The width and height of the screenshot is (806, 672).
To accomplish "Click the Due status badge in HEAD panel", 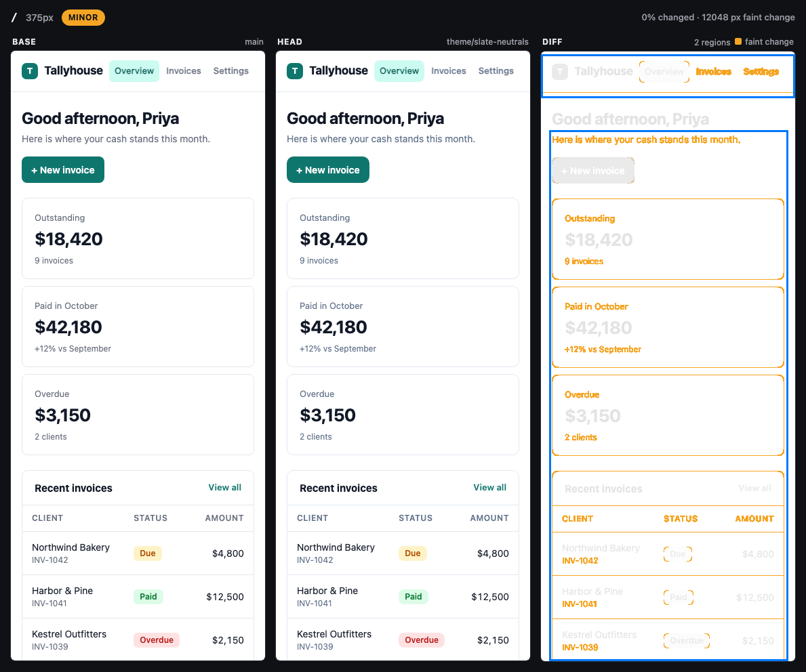I will [413, 553].
